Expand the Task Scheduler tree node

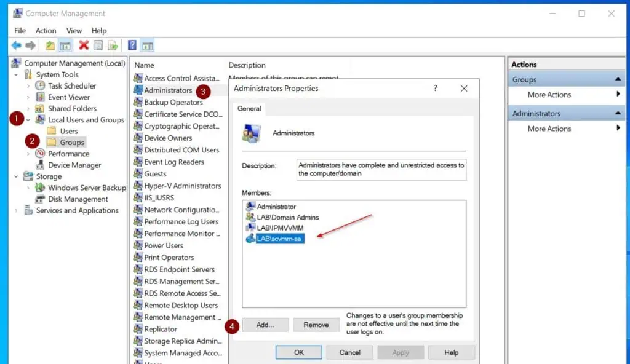tap(28, 86)
